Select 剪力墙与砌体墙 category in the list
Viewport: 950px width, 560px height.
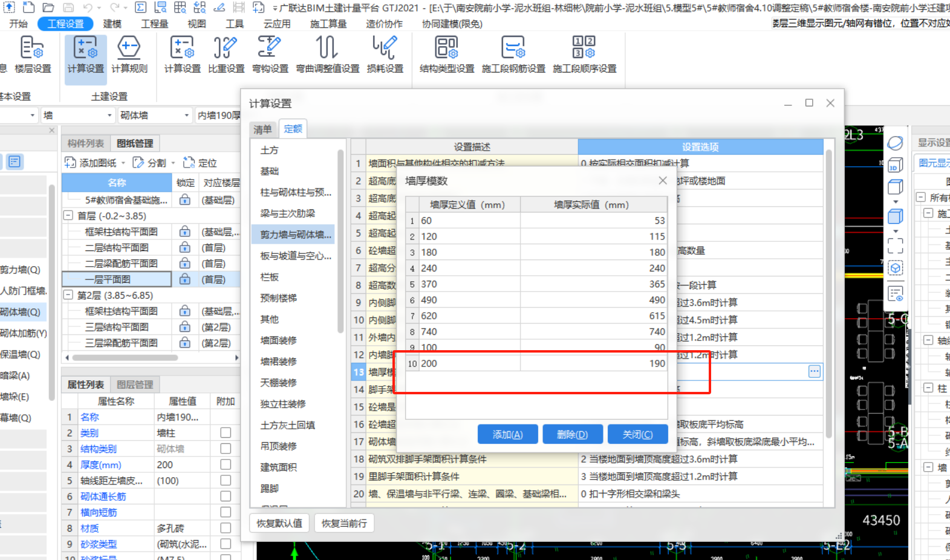click(x=293, y=234)
